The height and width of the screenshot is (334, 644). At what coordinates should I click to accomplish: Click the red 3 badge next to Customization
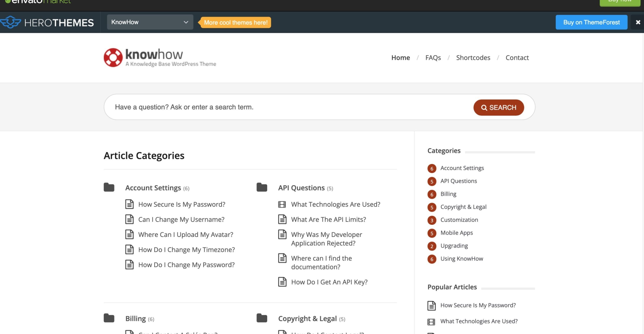tap(432, 220)
